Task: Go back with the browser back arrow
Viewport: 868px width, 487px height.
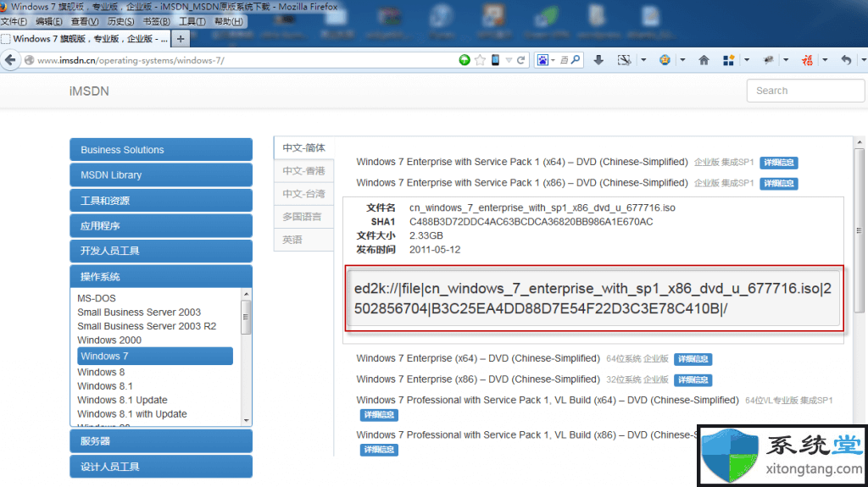Action: tap(10, 60)
